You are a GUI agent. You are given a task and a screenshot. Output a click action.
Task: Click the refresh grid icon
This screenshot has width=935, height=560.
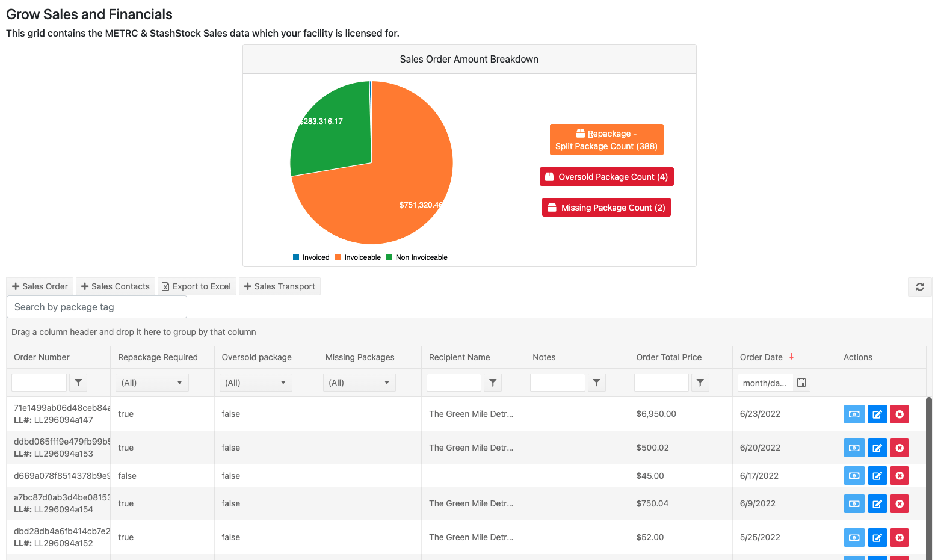point(919,287)
